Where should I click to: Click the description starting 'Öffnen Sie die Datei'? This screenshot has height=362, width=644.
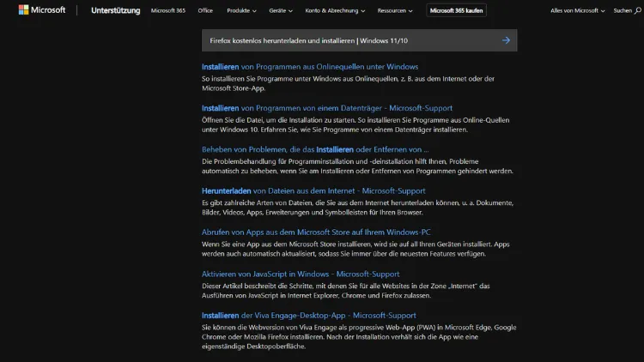(x=355, y=124)
